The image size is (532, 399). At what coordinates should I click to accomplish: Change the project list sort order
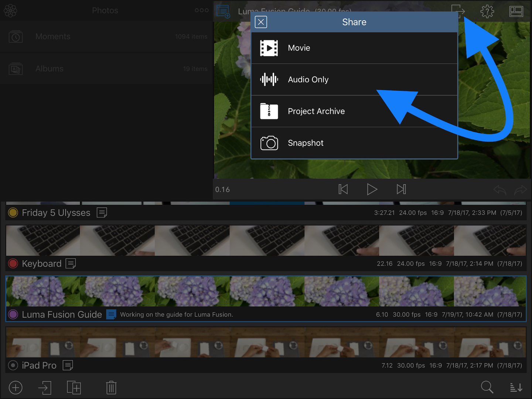pos(516,387)
